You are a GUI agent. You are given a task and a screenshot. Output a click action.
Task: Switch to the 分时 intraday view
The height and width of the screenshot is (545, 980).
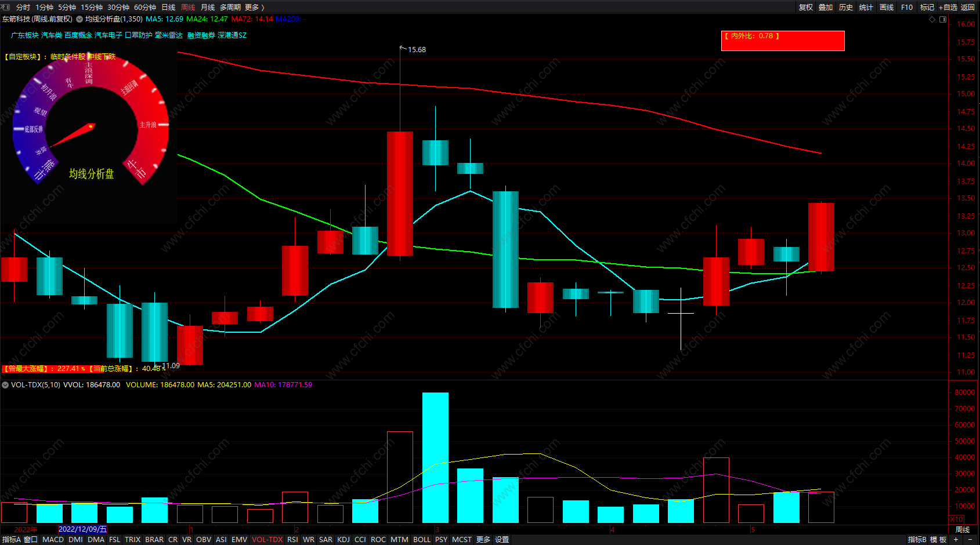coord(23,7)
